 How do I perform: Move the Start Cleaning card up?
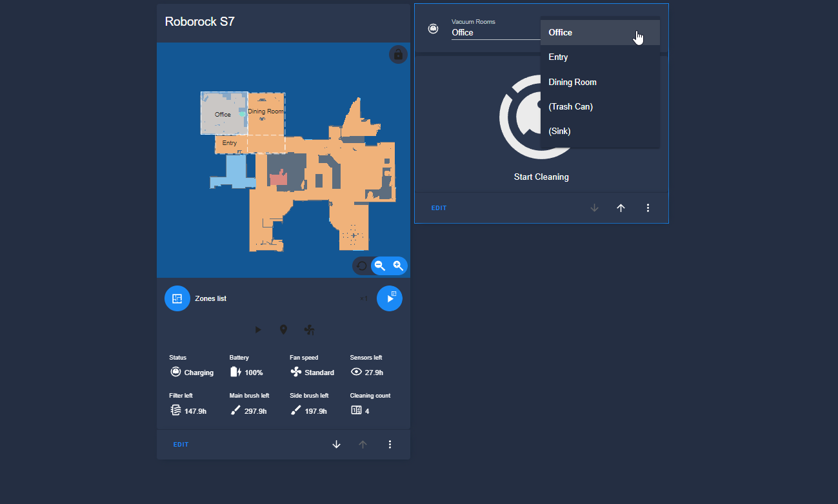(621, 208)
